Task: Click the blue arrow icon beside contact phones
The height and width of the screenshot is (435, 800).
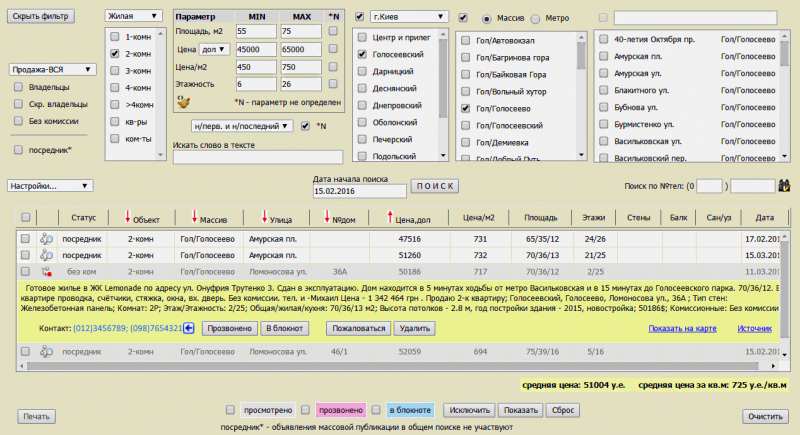Action: pos(188,328)
